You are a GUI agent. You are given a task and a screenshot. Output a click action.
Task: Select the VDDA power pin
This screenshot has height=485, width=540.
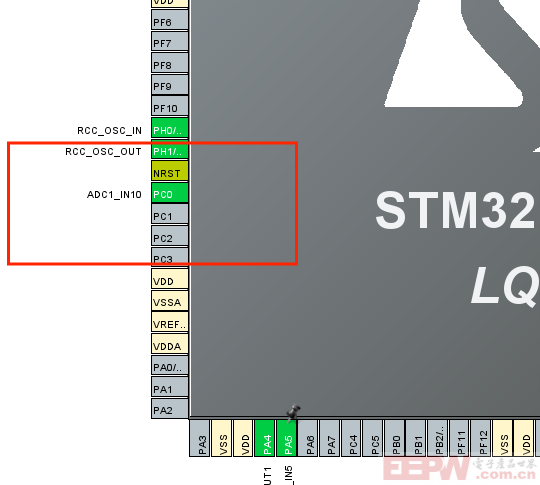coord(170,344)
